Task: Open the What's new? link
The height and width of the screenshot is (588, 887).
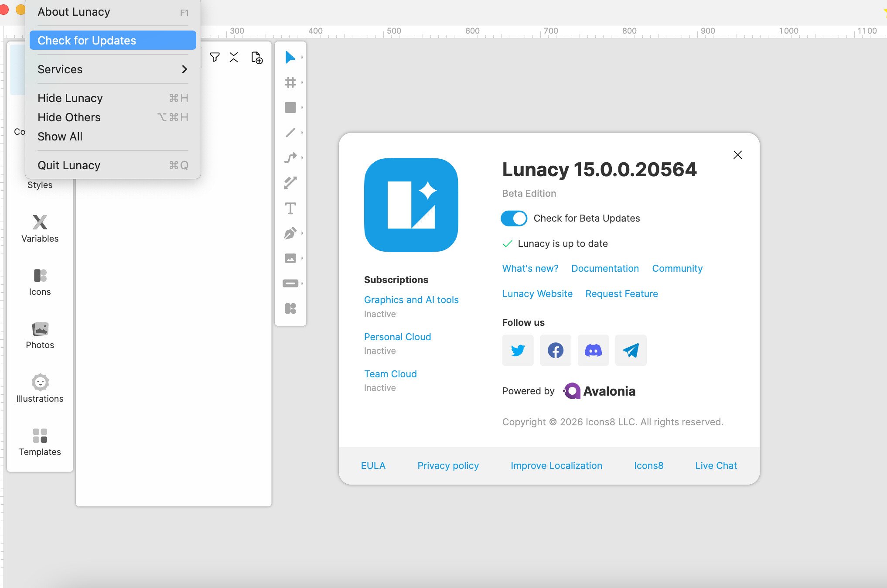Action: pos(530,269)
